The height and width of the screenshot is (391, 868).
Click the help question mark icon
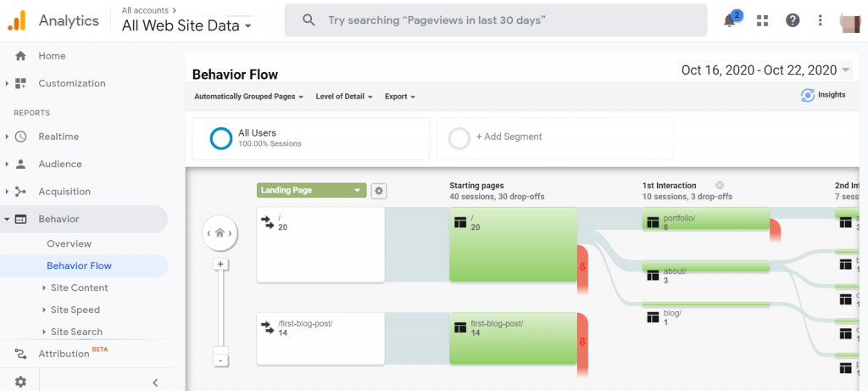[x=793, y=20]
